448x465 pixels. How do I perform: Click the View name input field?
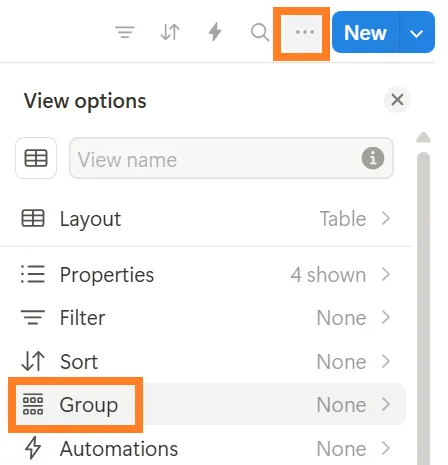coord(231,158)
